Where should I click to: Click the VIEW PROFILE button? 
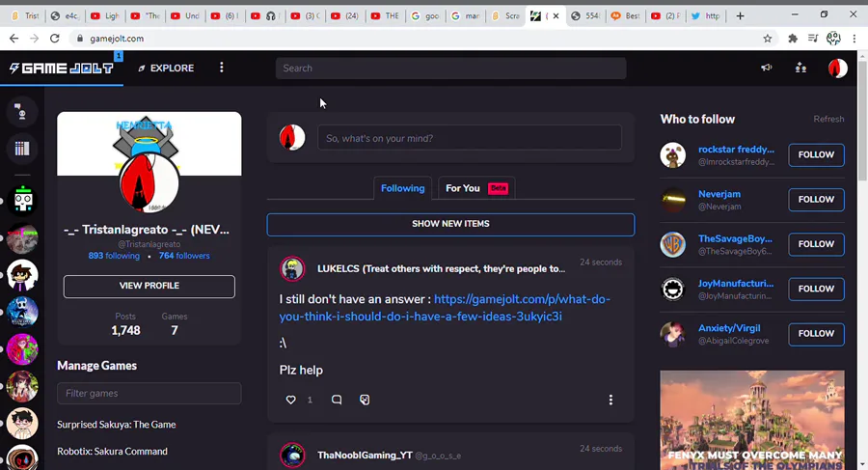click(x=149, y=286)
